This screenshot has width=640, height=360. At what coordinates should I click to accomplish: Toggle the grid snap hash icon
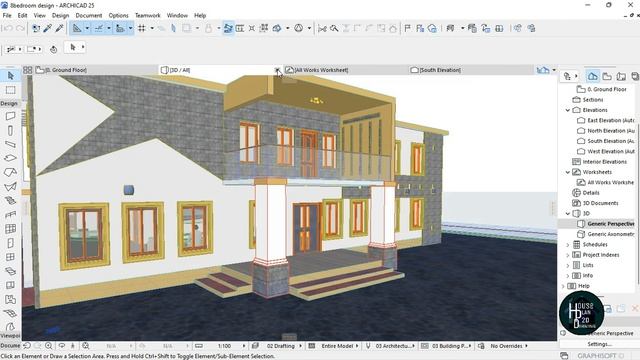pos(142,28)
